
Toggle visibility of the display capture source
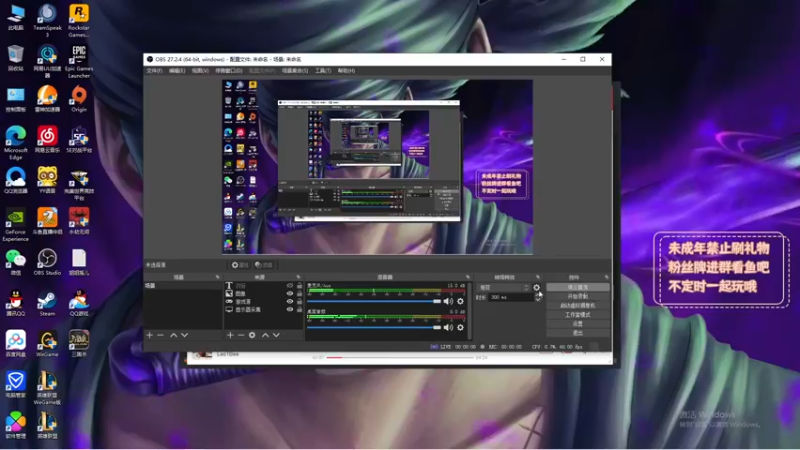coord(289,309)
